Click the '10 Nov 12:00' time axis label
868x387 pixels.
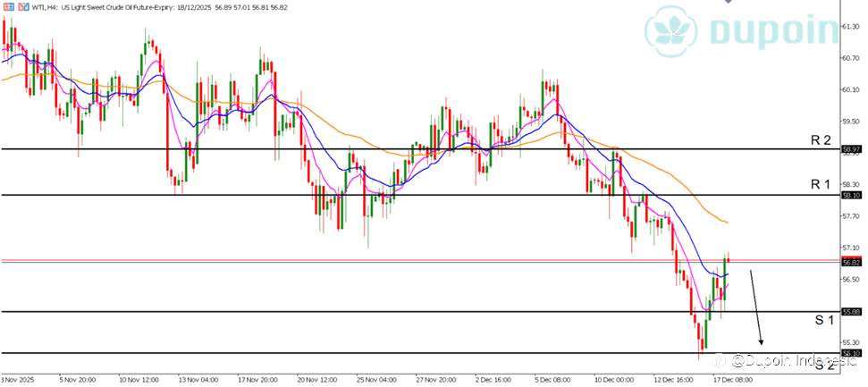click(x=139, y=381)
